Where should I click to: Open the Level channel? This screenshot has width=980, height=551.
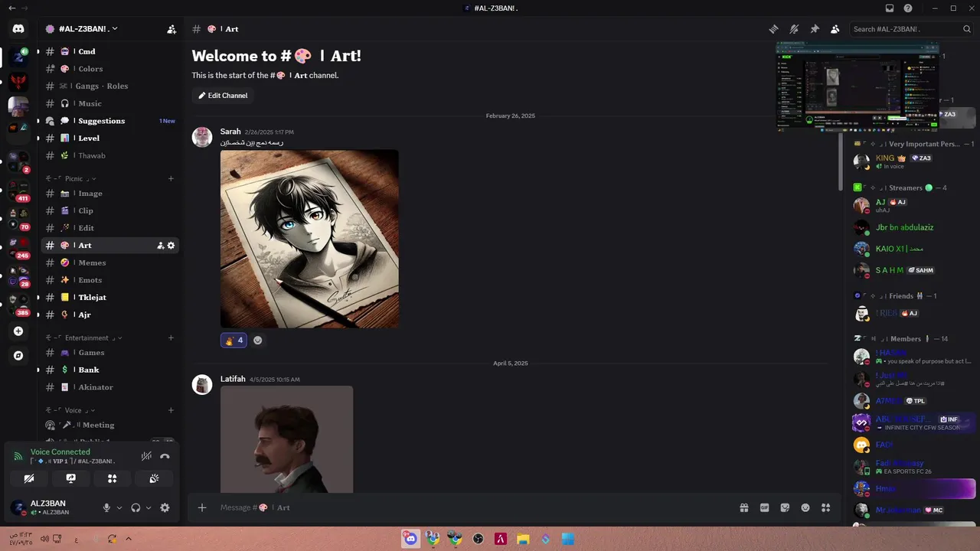(109, 139)
